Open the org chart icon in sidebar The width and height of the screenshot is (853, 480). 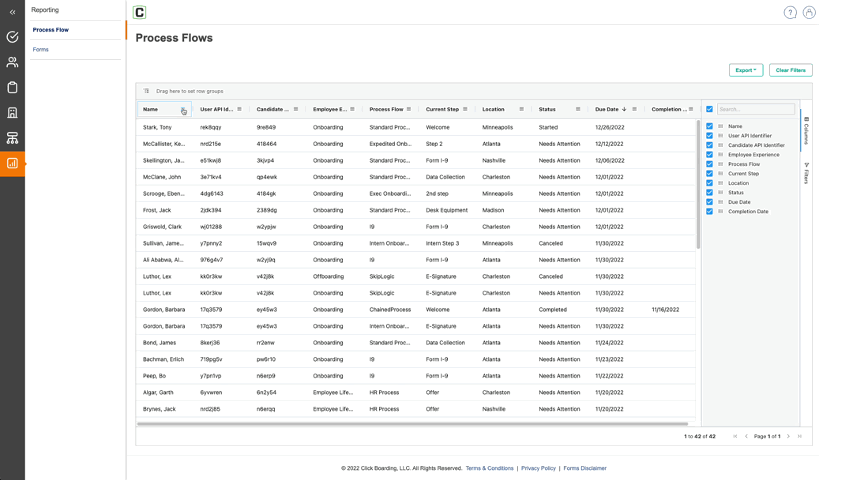pos(12,138)
